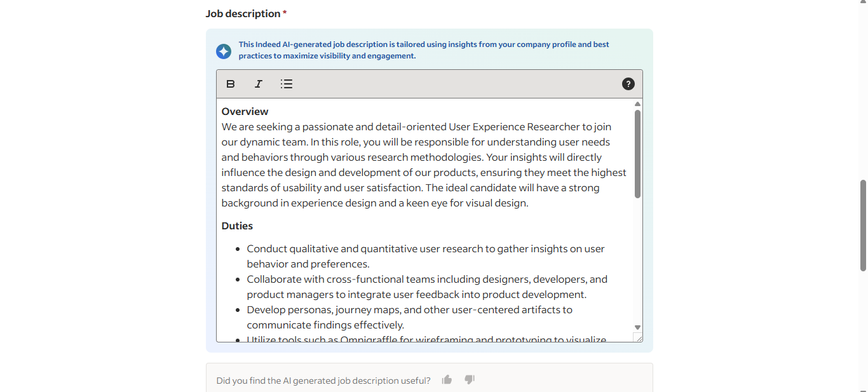Click the 'Develop personas, journey maps' bullet
868x392 pixels.
coord(410,318)
